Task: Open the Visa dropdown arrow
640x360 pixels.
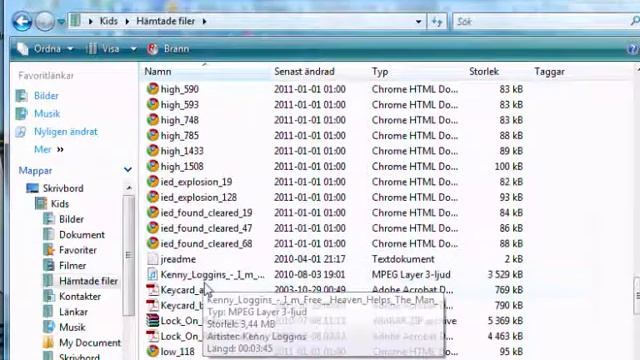Action: coord(133,49)
